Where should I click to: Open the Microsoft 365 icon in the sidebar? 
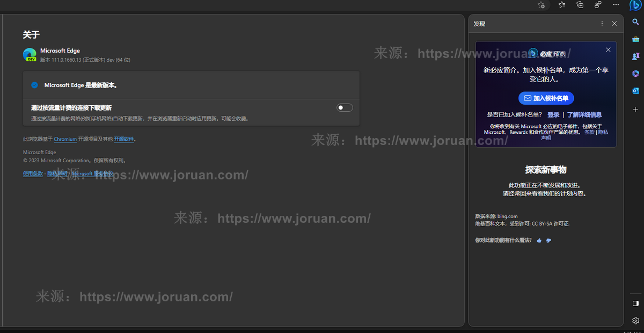(635, 74)
